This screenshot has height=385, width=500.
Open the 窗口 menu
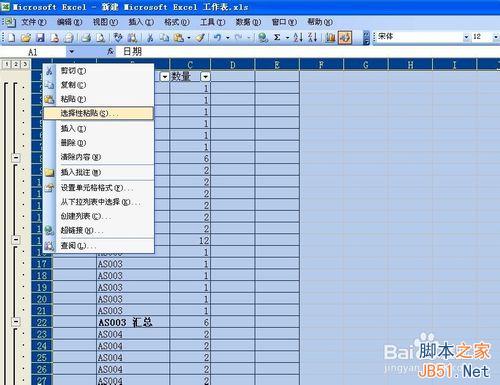tap(284, 22)
